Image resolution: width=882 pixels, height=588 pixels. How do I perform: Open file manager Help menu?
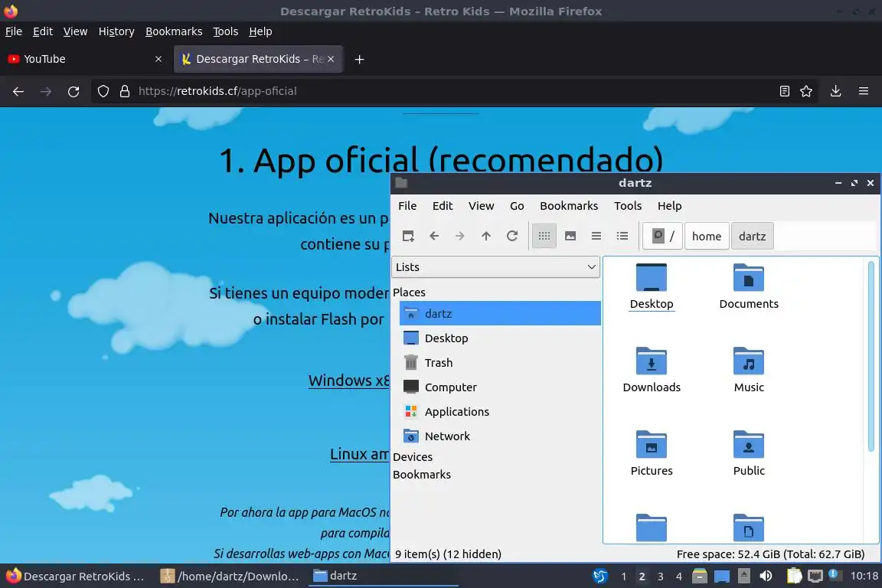click(x=669, y=206)
